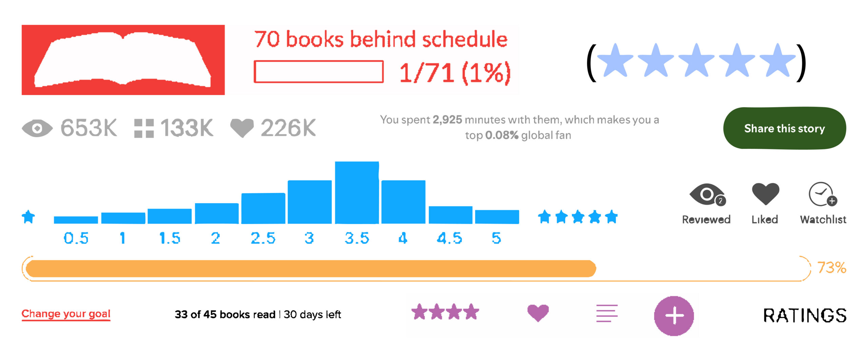Click the gray grid lists icon
868x362 pixels.
[x=144, y=128]
